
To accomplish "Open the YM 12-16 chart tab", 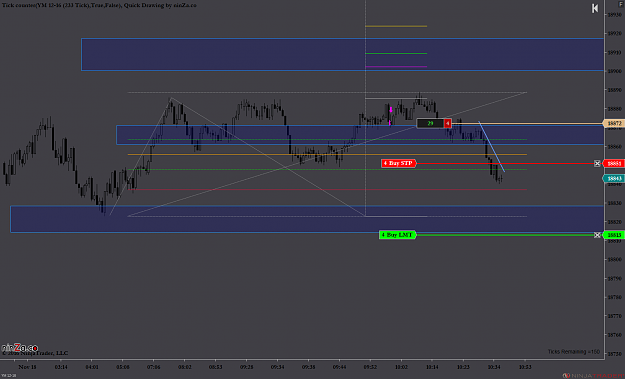I will 8,375.
